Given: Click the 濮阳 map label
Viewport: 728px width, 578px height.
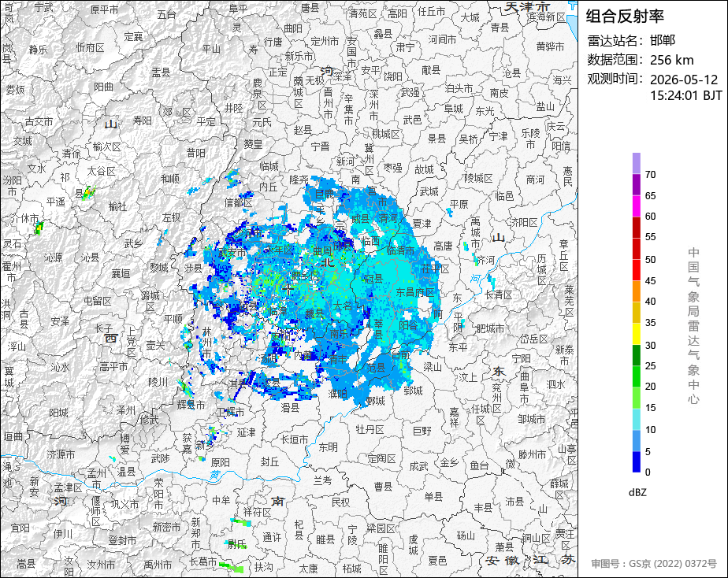Looking at the screenshot, I should [x=337, y=394].
